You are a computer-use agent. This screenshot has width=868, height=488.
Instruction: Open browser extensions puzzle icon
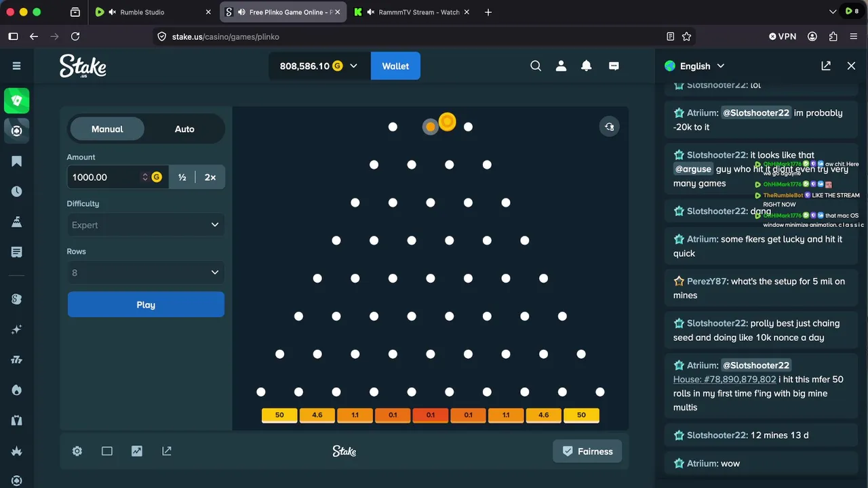coord(833,37)
